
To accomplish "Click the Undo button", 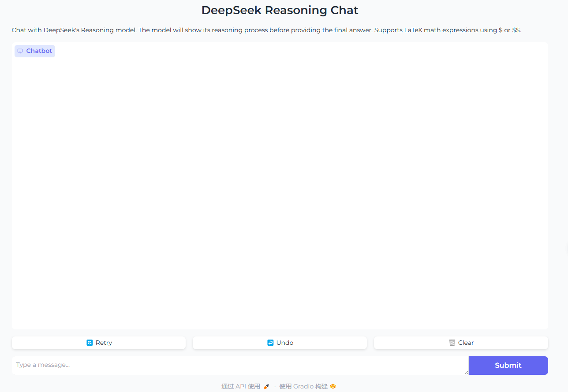I will coord(280,343).
